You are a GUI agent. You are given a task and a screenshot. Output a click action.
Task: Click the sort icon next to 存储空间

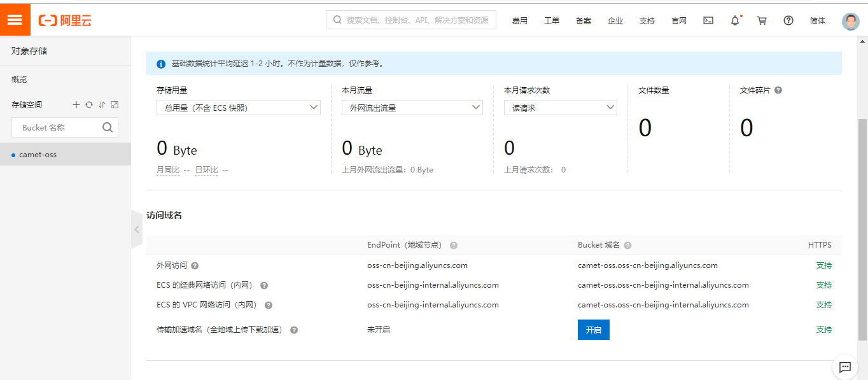click(102, 105)
